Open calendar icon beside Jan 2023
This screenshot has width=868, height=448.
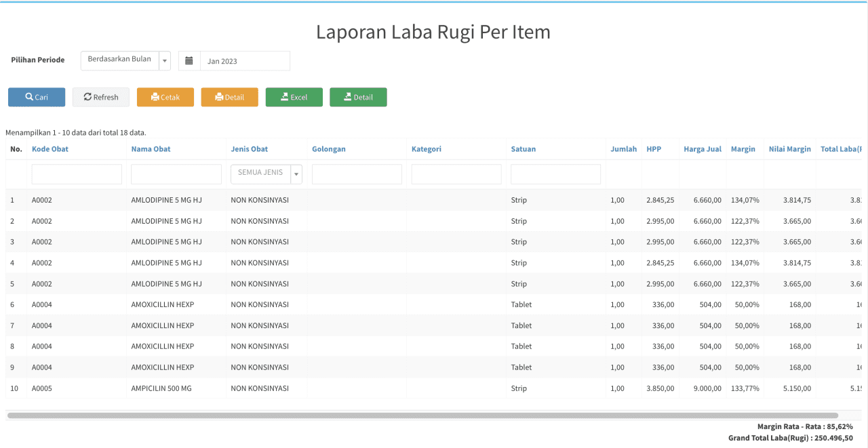pyautogui.click(x=189, y=61)
